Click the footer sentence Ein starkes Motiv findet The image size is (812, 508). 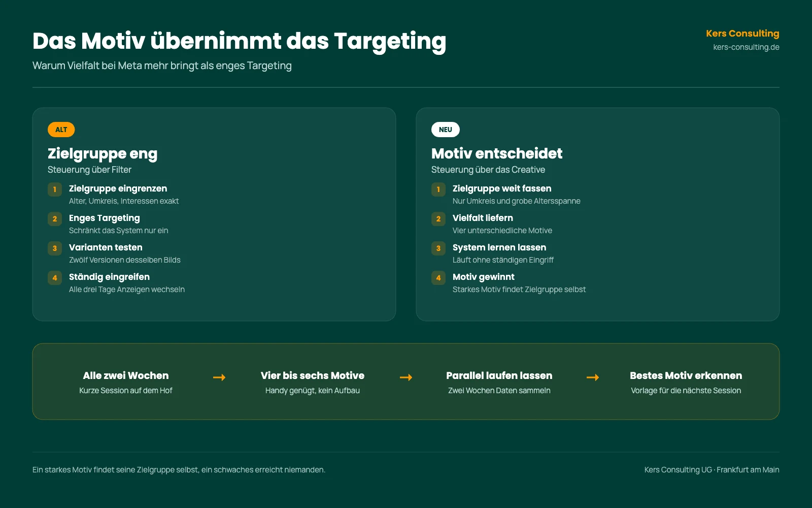[179, 470]
